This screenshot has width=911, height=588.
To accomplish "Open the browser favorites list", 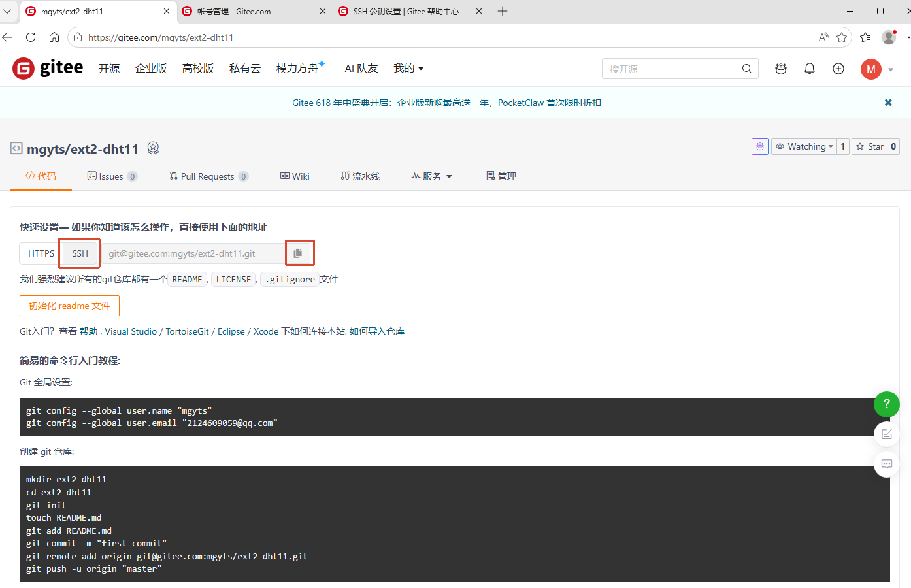I will 865,37.
